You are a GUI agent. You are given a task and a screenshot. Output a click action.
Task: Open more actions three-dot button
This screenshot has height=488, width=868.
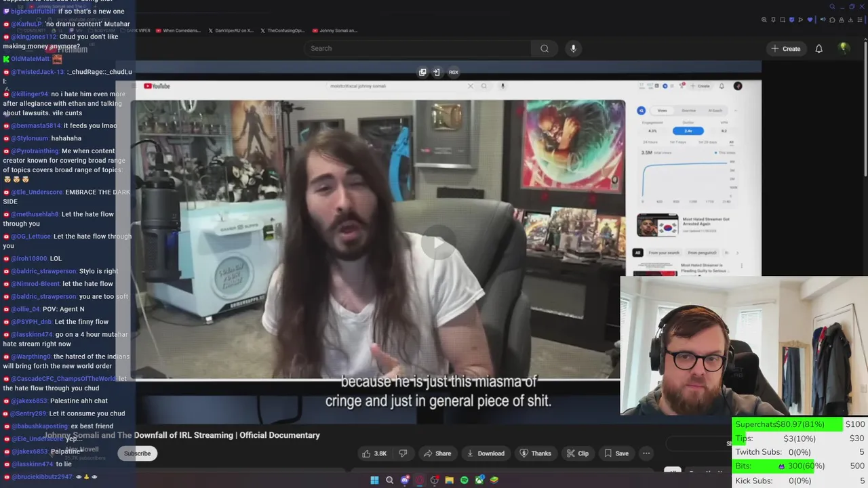[646, 453]
